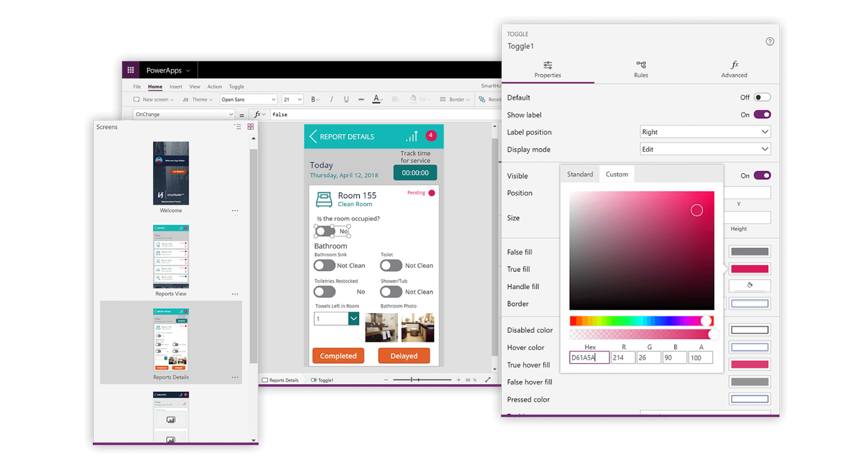Open the Insert menu tab
The width and height of the screenshot is (868, 470).
tap(175, 87)
